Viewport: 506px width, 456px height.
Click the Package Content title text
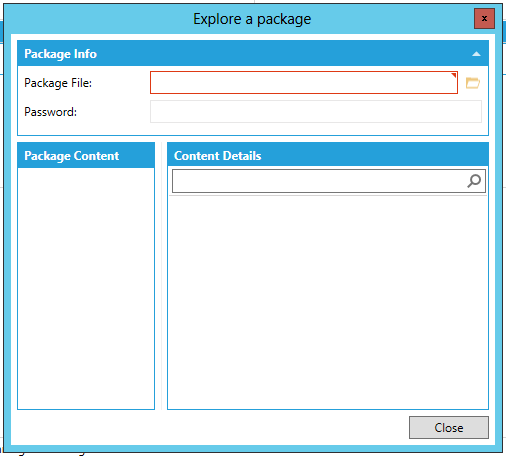[x=71, y=156]
